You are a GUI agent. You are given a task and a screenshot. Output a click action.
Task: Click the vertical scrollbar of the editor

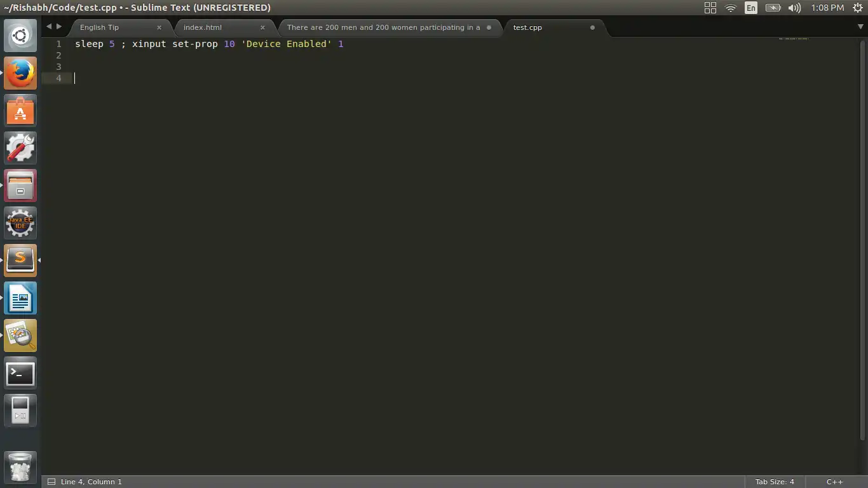pyautogui.click(x=862, y=239)
